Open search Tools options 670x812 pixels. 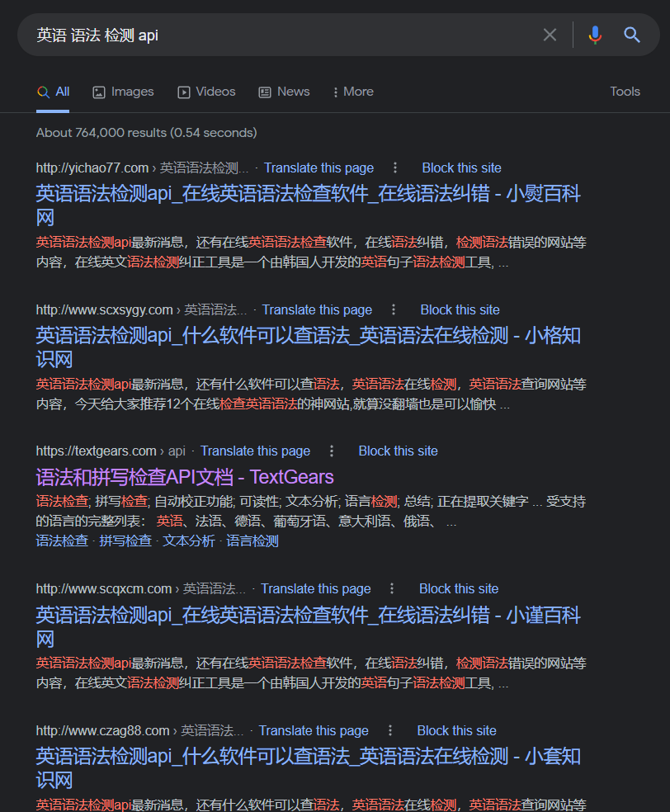click(625, 92)
